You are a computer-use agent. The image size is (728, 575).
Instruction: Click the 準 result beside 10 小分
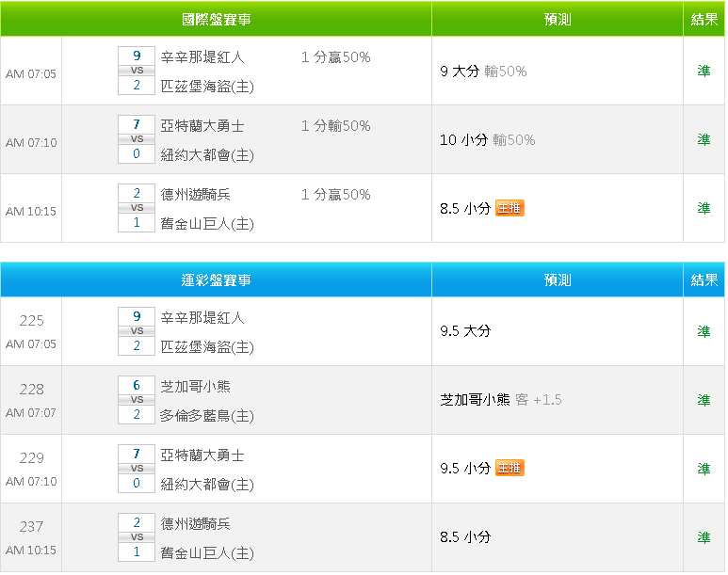coord(704,139)
